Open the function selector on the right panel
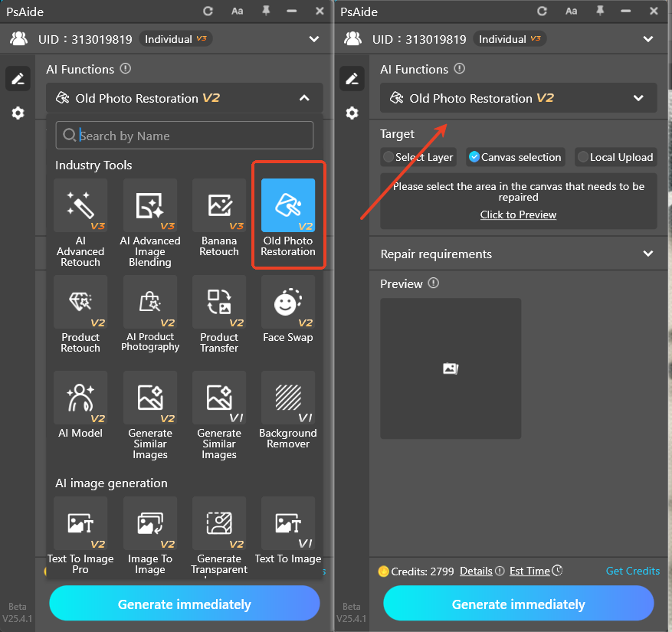This screenshot has height=632, width=672. tap(518, 98)
